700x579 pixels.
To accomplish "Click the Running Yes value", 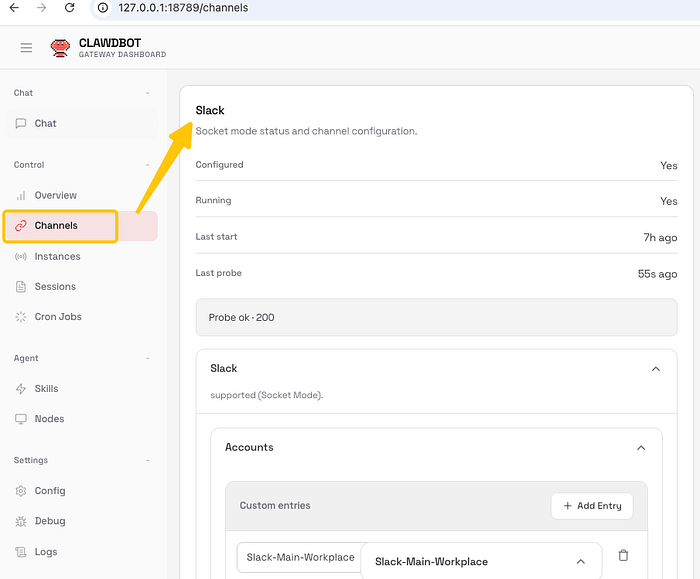I will coord(668,201).
